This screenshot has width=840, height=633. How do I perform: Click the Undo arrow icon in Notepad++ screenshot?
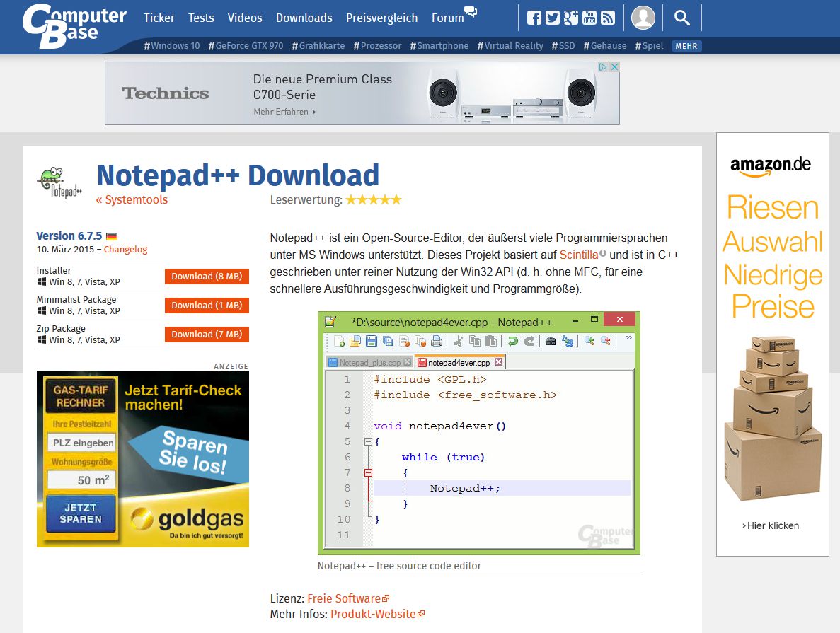click(512, 341)
